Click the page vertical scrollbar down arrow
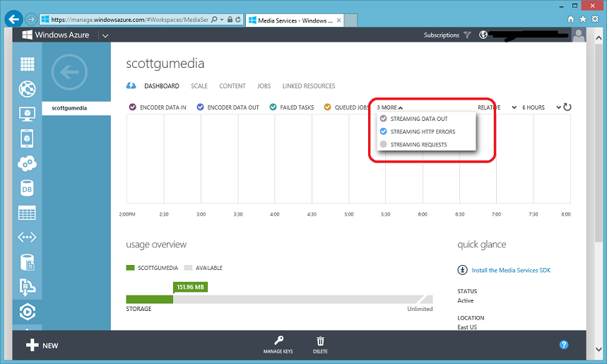 599,349
